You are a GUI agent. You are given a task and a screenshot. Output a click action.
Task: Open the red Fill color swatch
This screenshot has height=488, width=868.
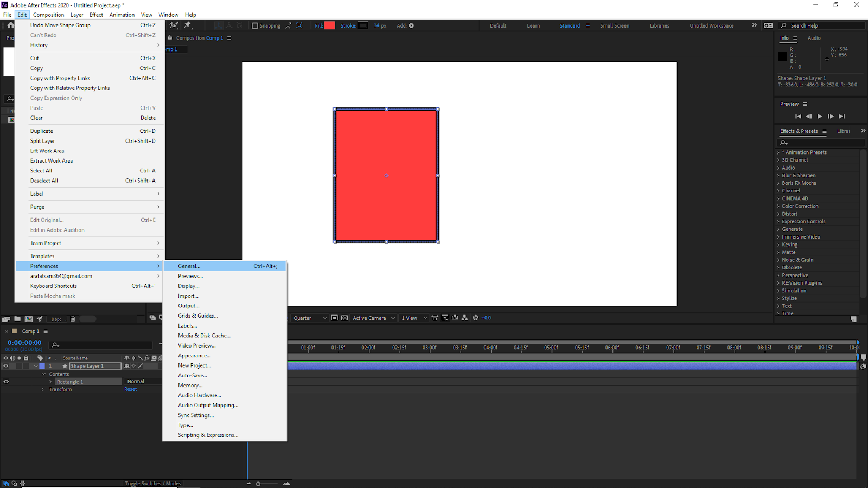point(329,25)
